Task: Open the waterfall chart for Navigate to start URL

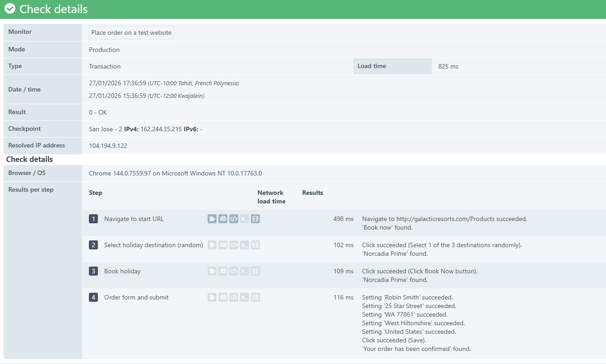Action: click(x=212, y=218)
